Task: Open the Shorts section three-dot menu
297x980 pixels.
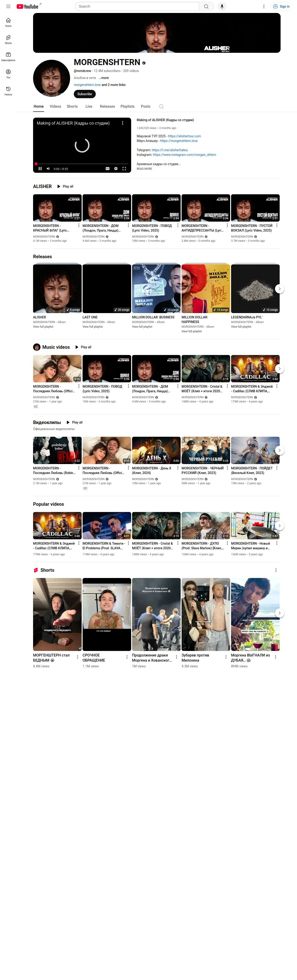Action: tap(276, 570)
